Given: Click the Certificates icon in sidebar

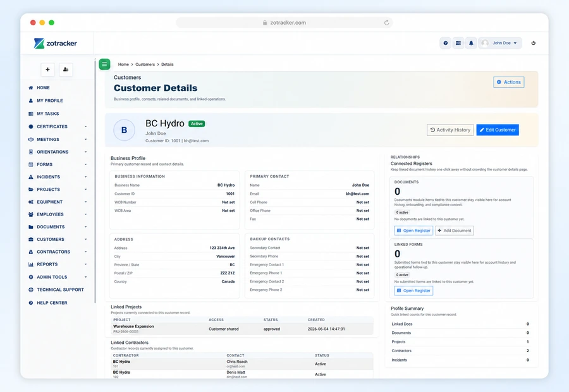Looking at the screenshot, I should (31, 126).
